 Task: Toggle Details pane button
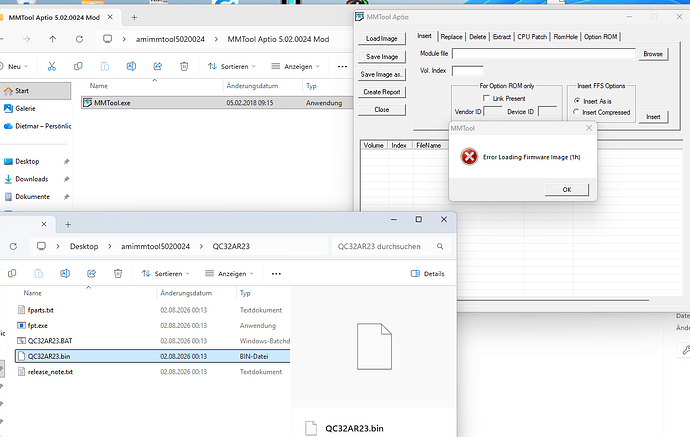pyautogui.click(x=427, y=274)
